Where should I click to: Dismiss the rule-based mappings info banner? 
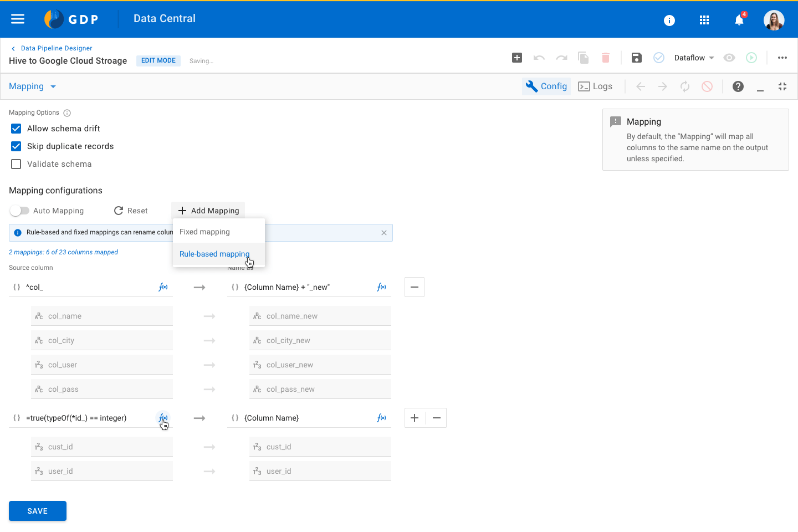pyautogui.click(x=384, y=232)
